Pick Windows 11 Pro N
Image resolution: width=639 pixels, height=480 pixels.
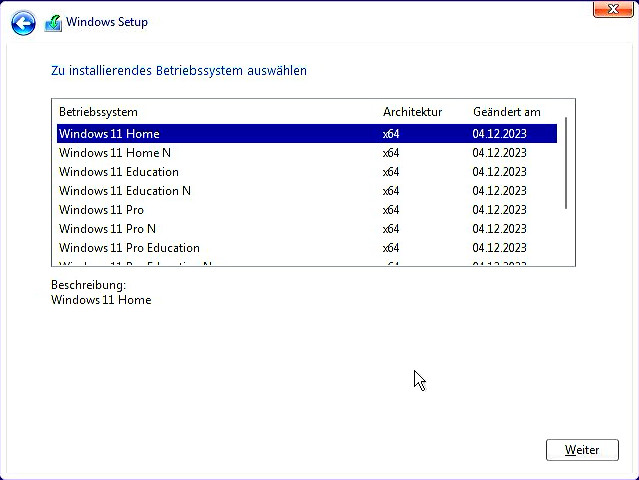(x=307, y=229)
